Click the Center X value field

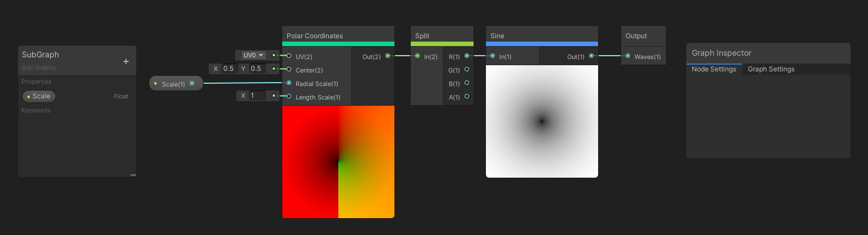[229, 69]
